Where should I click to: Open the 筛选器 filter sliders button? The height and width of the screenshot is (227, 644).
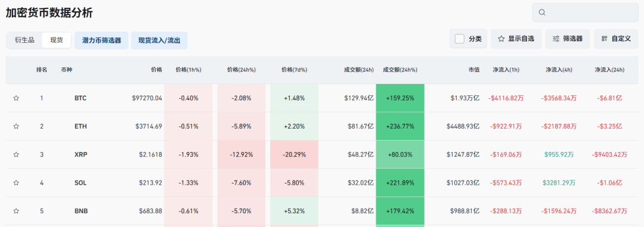568,39
